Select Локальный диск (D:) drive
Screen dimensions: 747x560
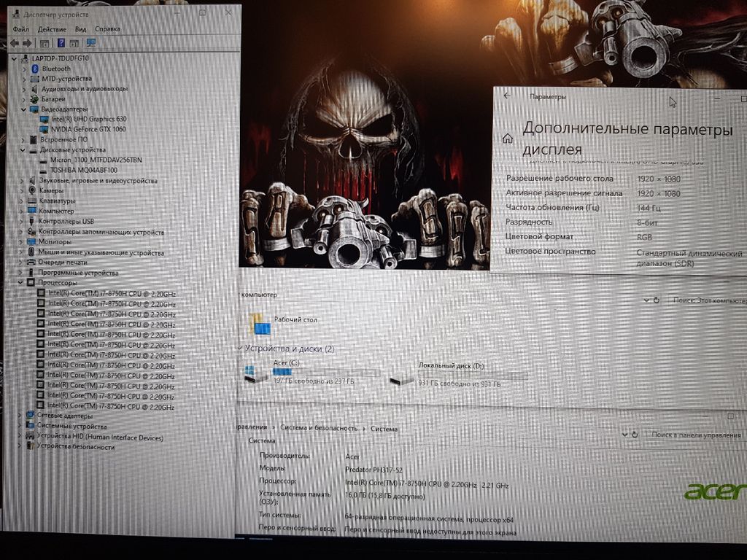[457, 375]
